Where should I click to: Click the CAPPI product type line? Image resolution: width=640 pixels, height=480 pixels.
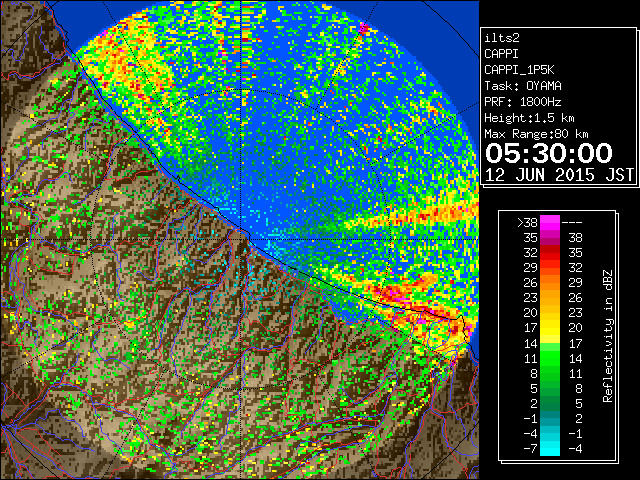pos(501,54)
